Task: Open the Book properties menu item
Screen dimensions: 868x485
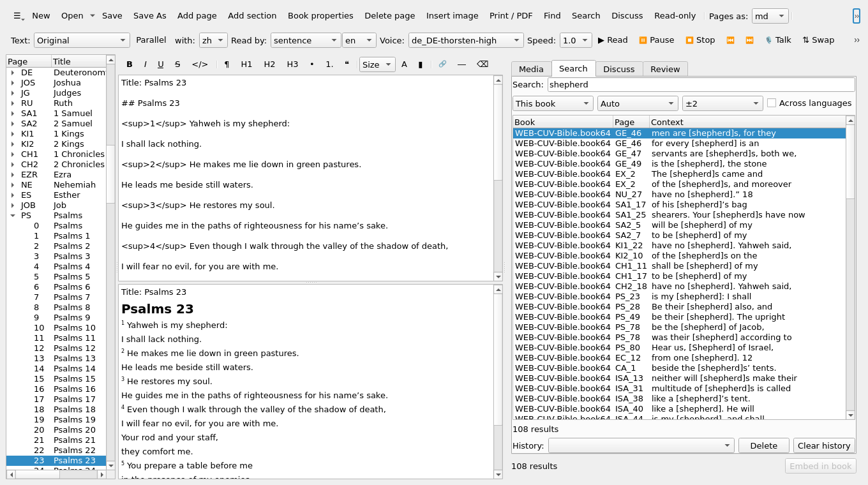Action: [x=320, y=16]
